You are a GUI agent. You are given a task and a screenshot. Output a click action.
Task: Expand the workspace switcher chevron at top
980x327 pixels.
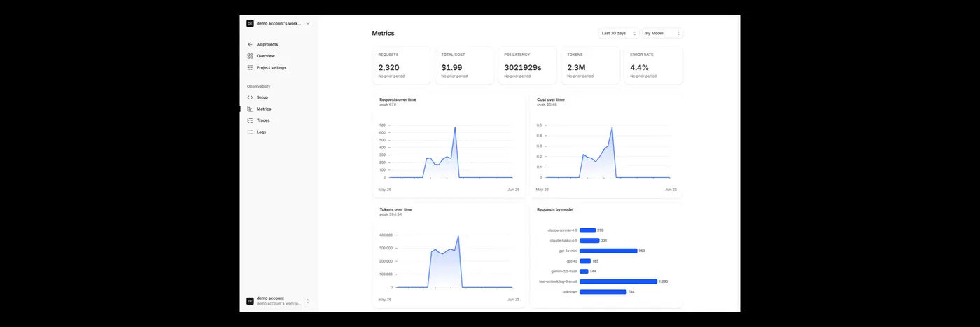pyautogui.click(x=308, y=23)
